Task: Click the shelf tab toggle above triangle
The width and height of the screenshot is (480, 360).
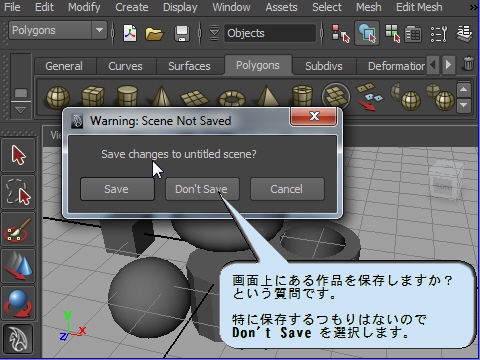Action: click(x=21, y=93)
